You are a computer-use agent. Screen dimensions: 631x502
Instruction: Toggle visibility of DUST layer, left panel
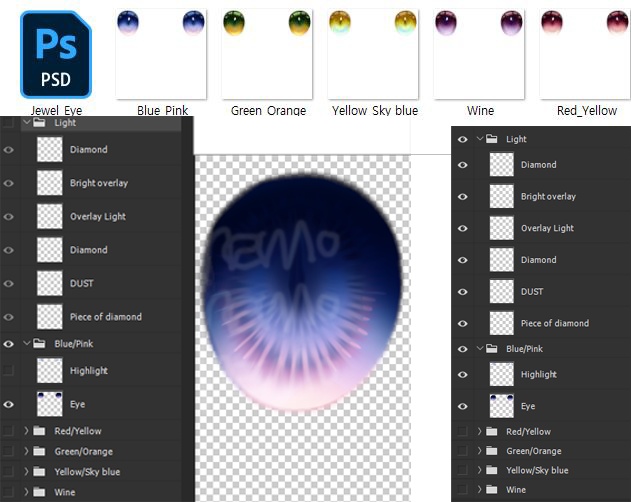pos(8,283)
